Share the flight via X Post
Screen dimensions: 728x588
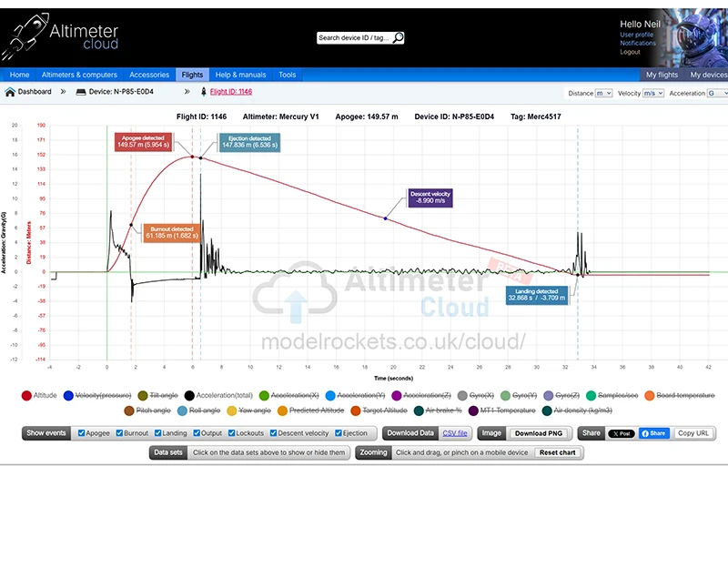pos(622,433)
